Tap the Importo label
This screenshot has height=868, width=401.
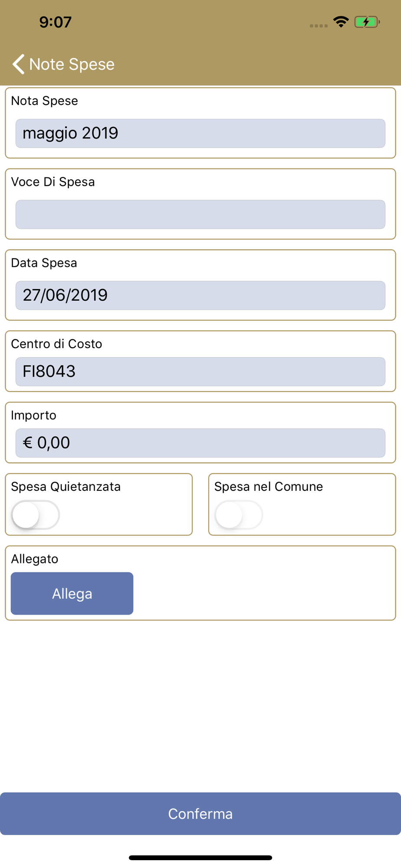tap(34, 415)
